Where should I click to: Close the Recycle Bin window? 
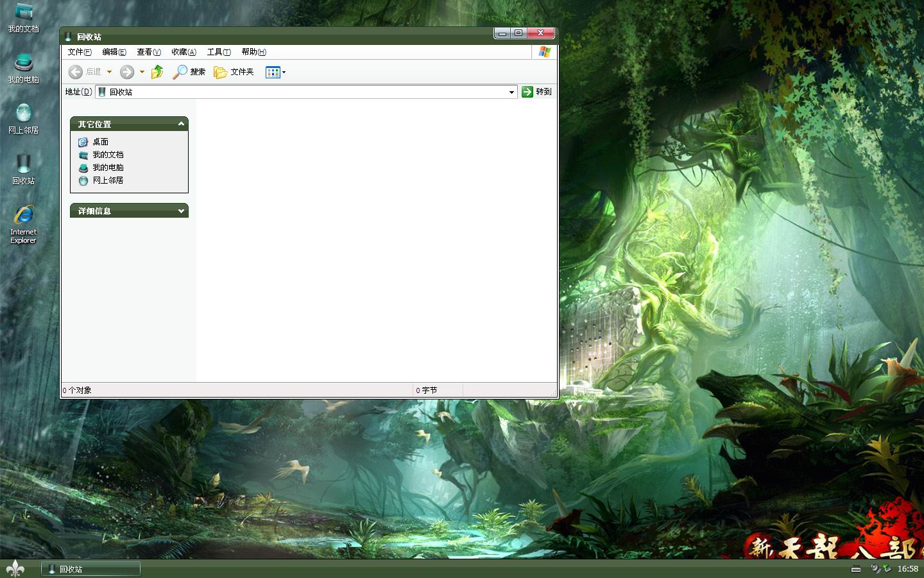(541, 33)
